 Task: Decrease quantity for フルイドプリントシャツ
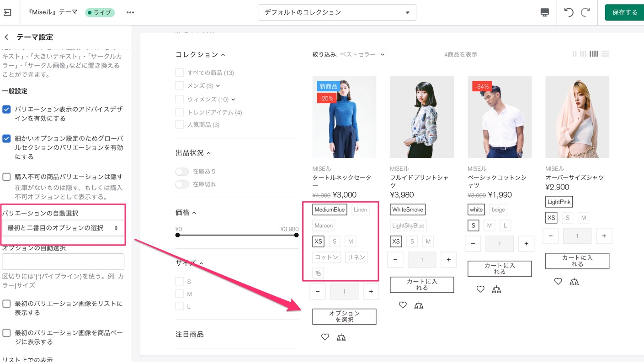point(395,259)
